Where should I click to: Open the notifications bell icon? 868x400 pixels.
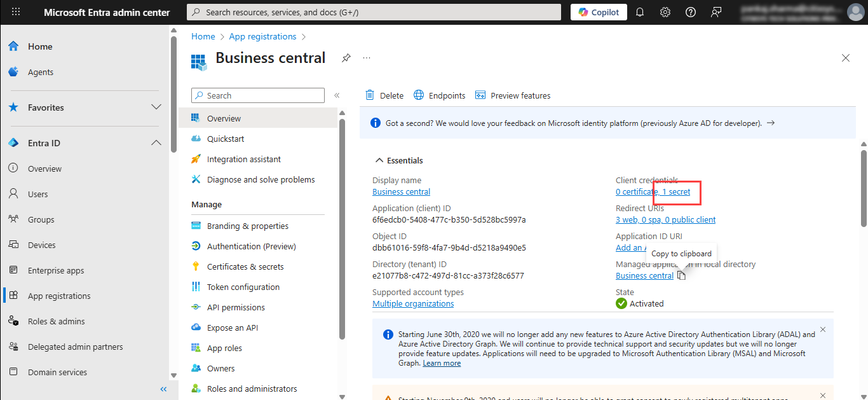click(640, 12)
